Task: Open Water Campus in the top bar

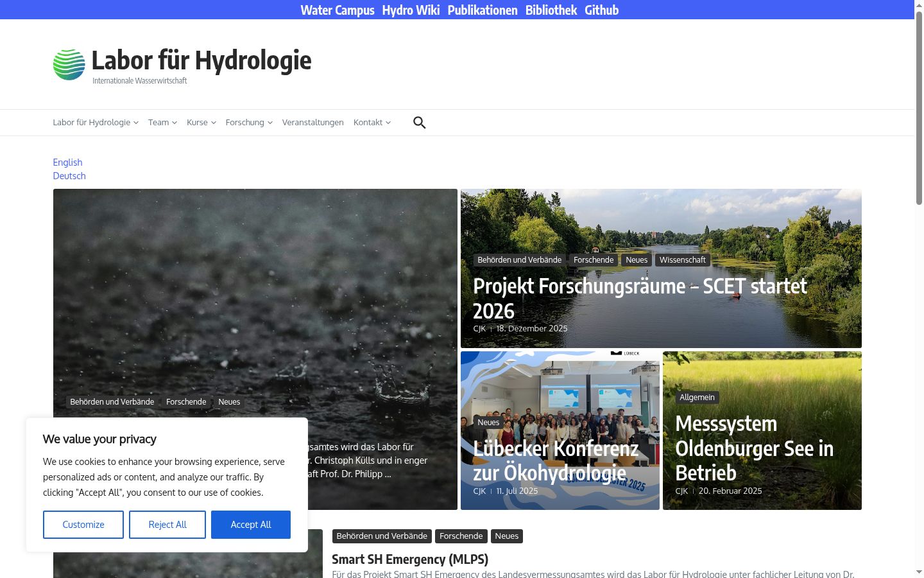Action: point(338,10)
